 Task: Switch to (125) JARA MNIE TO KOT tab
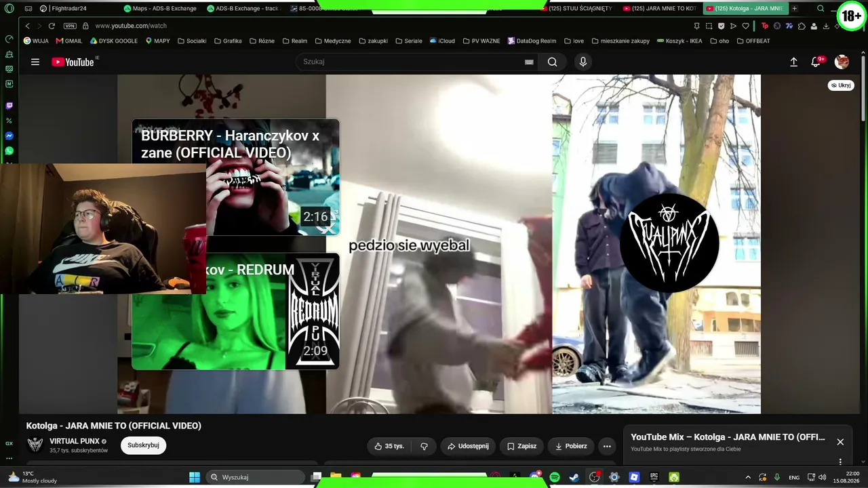click(x=660, y=8)
